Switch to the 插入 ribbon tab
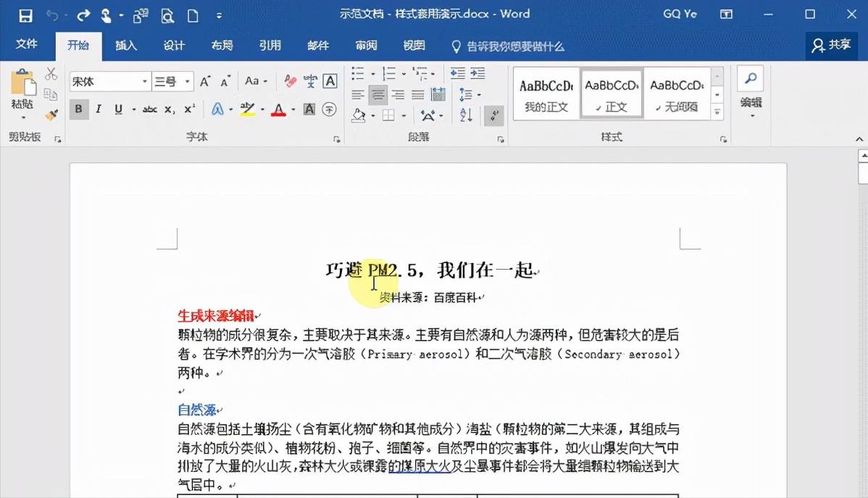Image resolution: width=868 pixels, height=498 pixels. pyautogui.click(x=126, y=45)
